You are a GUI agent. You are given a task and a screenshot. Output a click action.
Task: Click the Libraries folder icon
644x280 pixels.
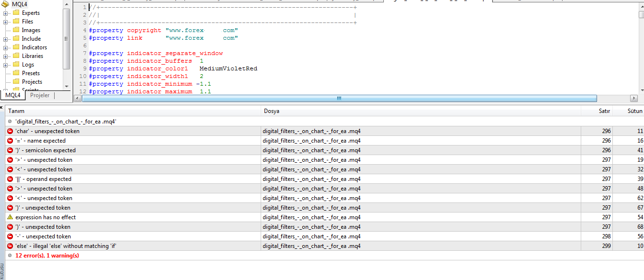pos(16,56)
